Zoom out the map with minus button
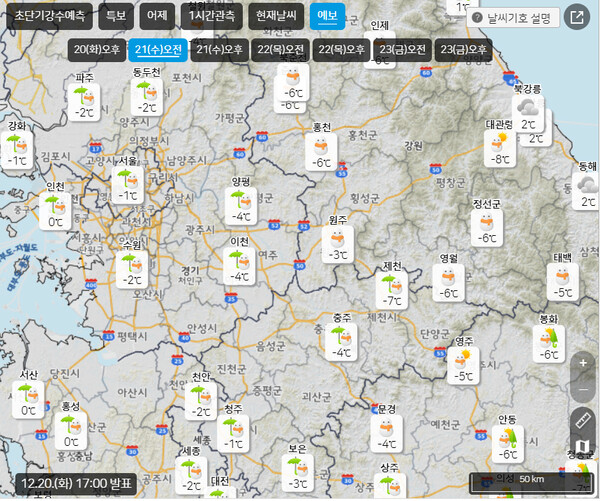600x501 pixels. pos(583,389)
